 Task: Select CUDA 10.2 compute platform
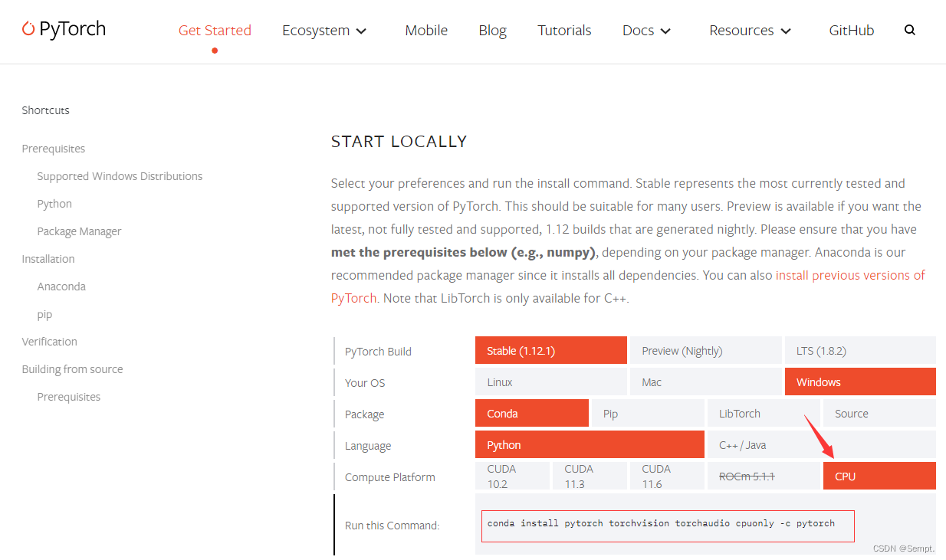[512, 476]
